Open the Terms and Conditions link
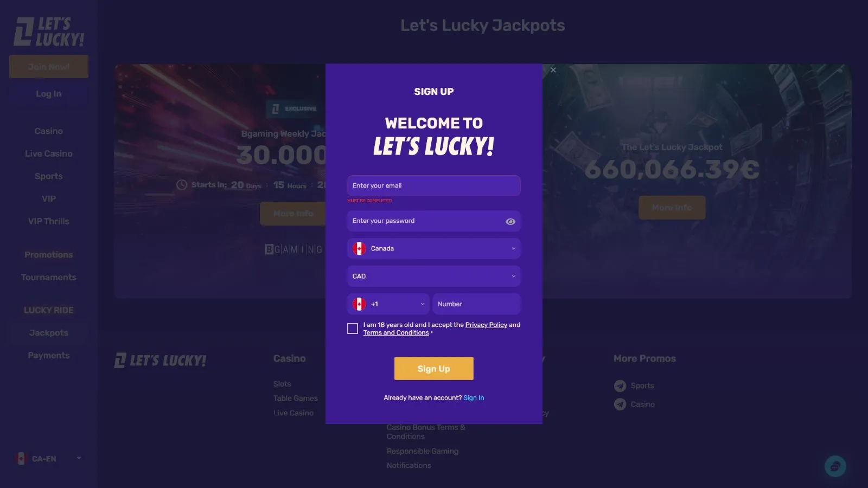Image resolution: width=868 pixels, height=488 pixels. click(x=396, y=332)
